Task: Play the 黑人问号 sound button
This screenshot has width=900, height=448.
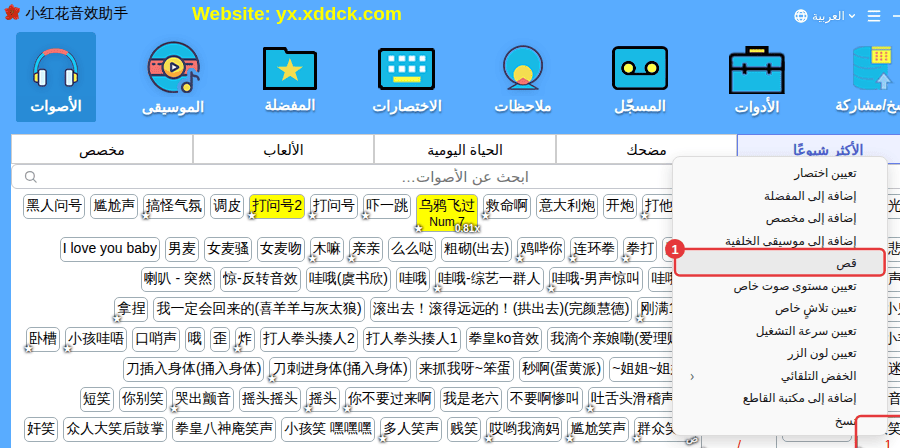Action: pos(54,206)
